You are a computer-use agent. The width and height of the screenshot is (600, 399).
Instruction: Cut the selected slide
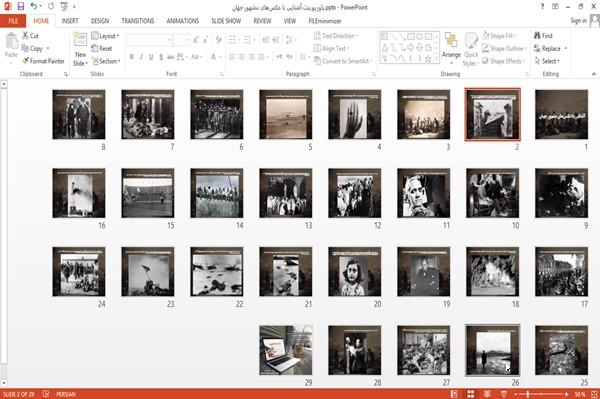[x=30, y=36]
